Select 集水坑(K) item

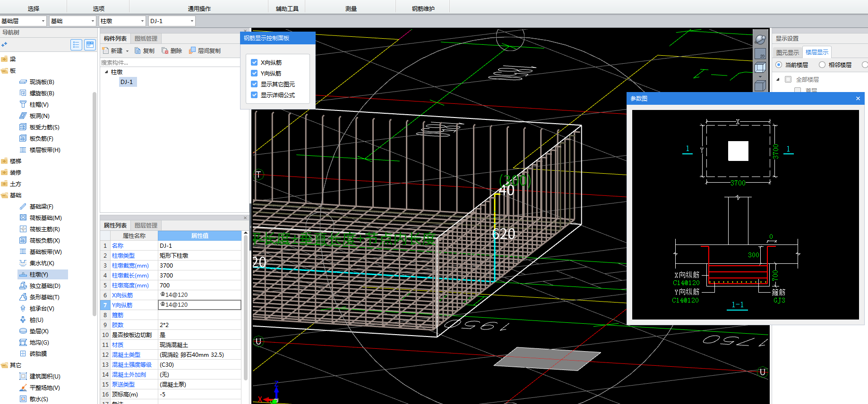[x=37, y=263]
